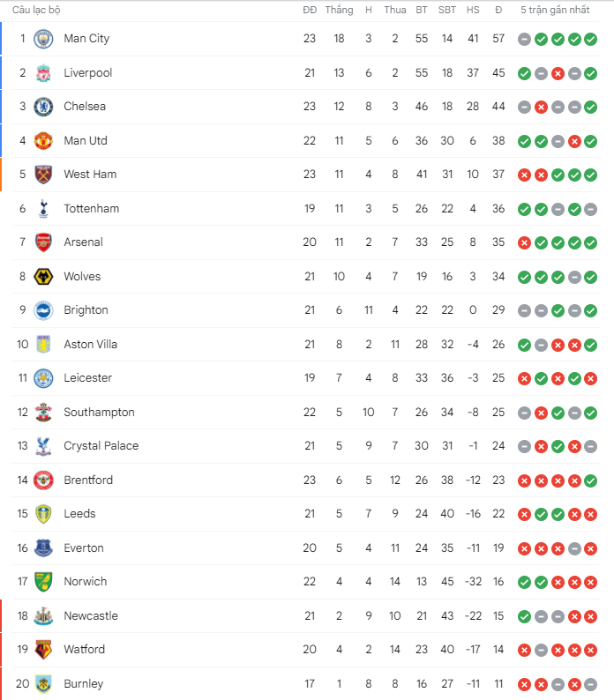Open the Brighton team name link

pyautogui.click(x=86, y=310)
